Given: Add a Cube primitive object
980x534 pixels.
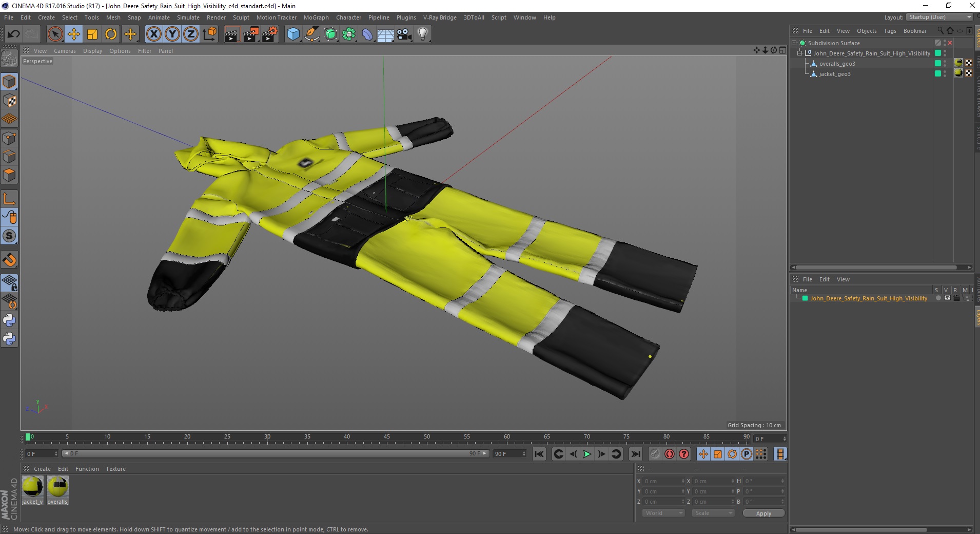Looking at the screenshot, I should tap(293, 34).
